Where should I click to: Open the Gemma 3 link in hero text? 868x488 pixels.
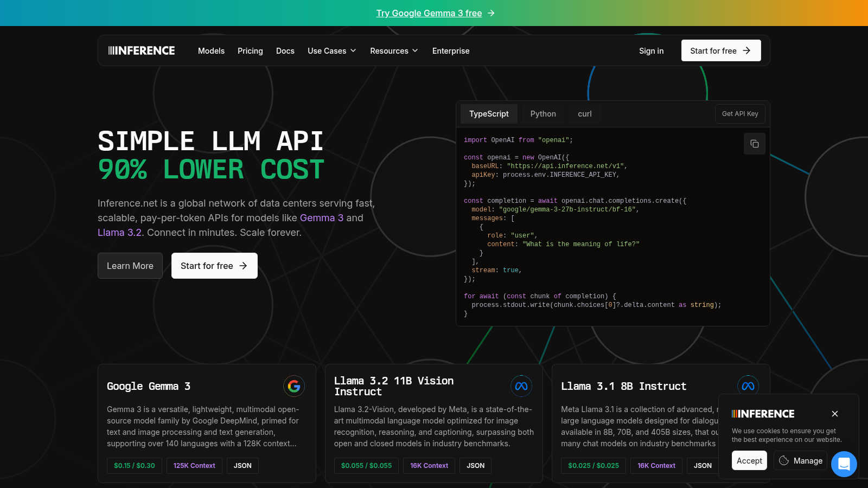point(322,218)
